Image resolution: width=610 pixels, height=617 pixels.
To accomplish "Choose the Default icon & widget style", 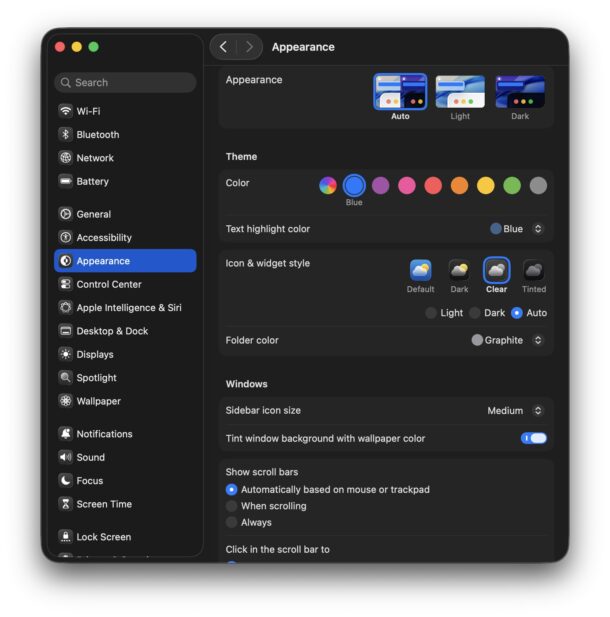I will (x=420, y=270).
